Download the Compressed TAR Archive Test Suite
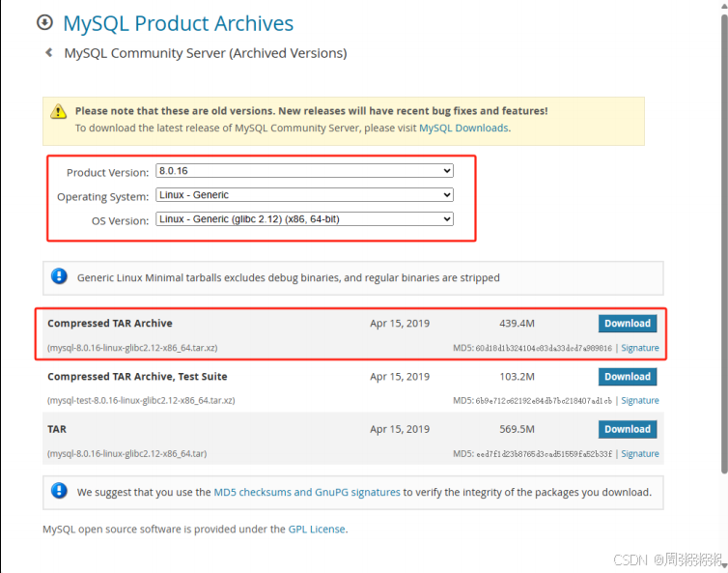Image resolution: width=728 pixels, height=573 pixels. point(627,377)
